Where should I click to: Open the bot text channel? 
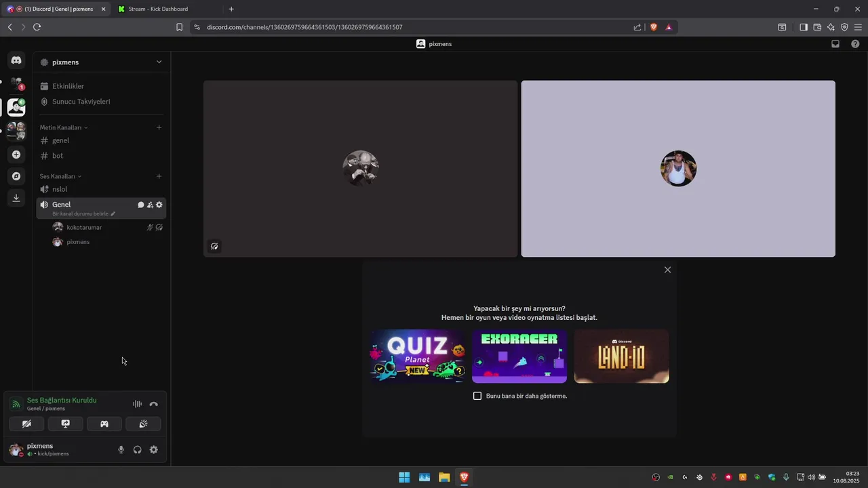click(x=101, y=156)
